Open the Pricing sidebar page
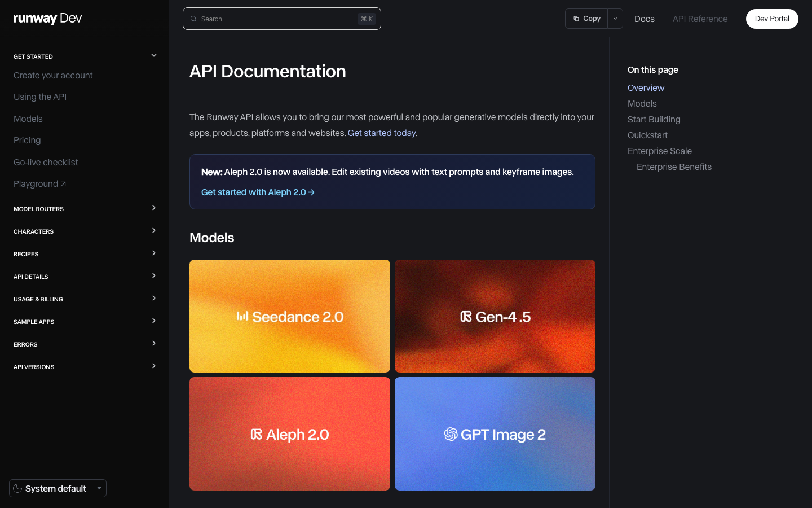The image size is (812, 508). pos(27,140)
